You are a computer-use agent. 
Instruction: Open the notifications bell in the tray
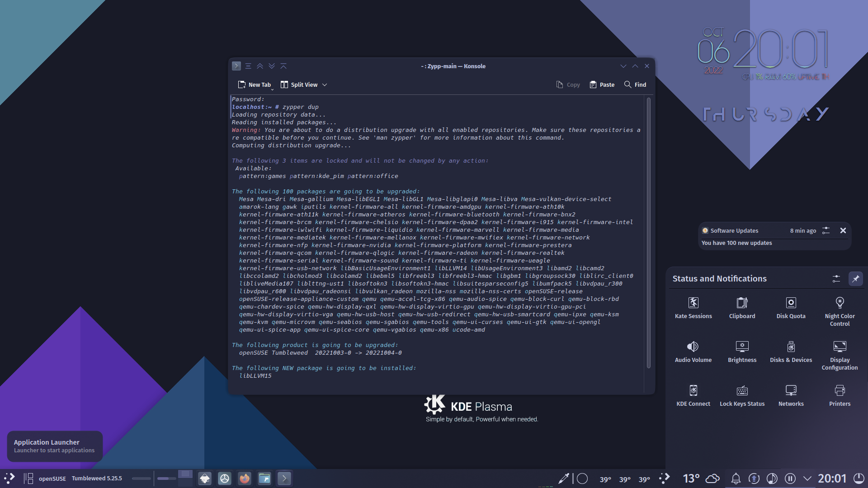[736, 478]
